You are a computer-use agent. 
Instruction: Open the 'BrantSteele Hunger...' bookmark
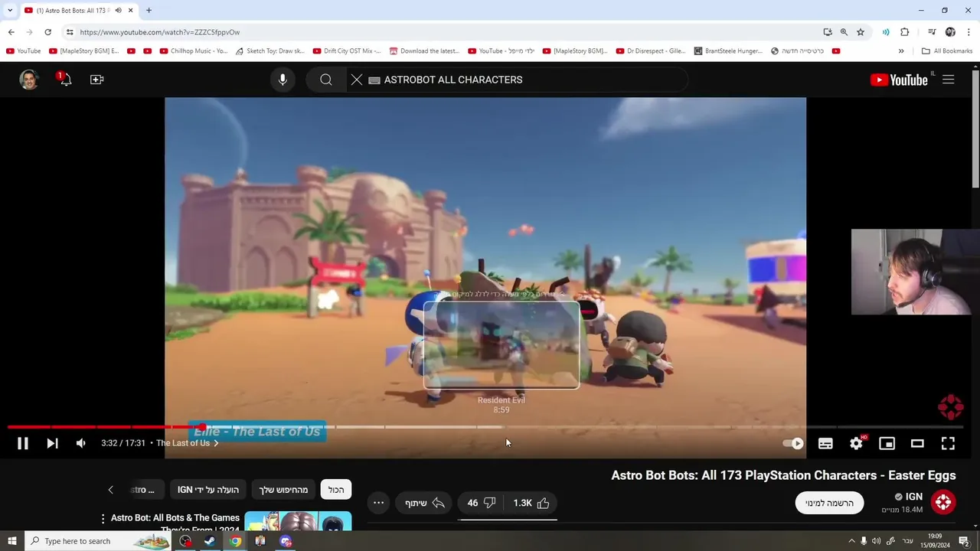(x=728, y=51)
